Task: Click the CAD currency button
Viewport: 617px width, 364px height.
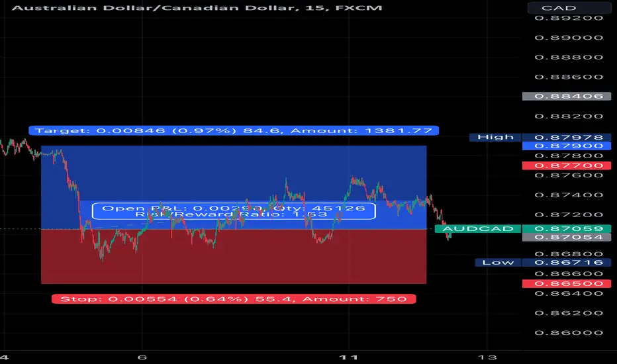Action: click(x=569, y=8)
